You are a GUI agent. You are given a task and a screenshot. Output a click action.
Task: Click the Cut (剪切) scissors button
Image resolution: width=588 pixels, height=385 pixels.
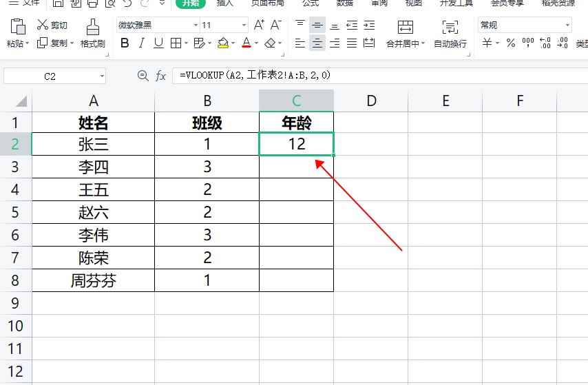pyautogui.click(x=52, y=25)
